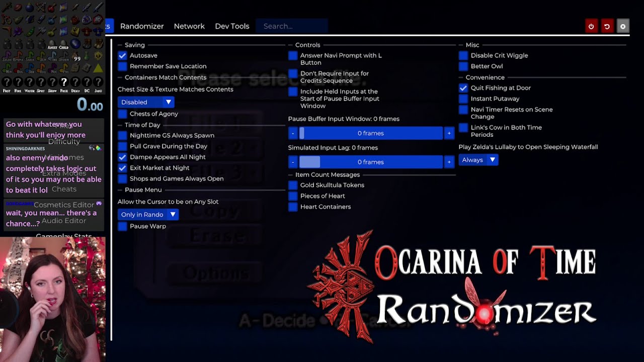
Task: Click the Zelda's Lullaby song note
Action: pos(7,56)
